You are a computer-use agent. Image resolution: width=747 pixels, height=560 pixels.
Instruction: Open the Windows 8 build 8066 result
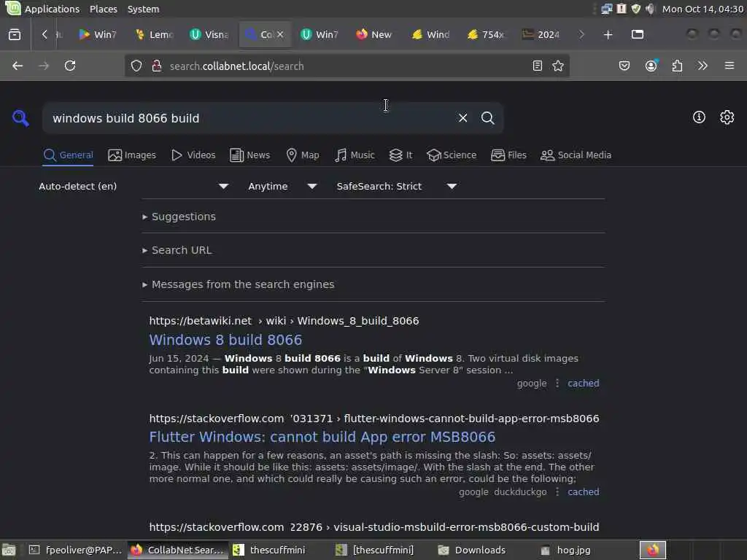[x=225, y=340]
